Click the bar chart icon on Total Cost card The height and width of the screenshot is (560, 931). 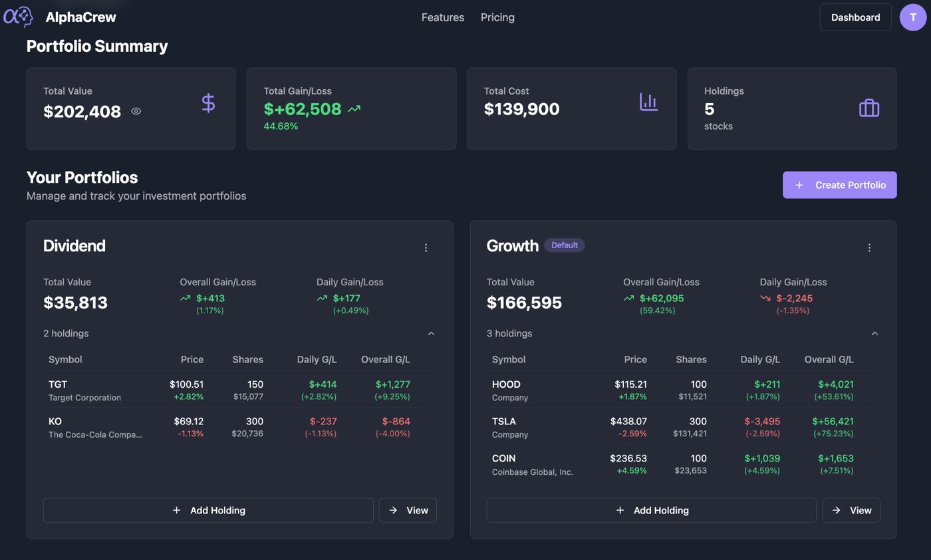click(x=648, y=102)
